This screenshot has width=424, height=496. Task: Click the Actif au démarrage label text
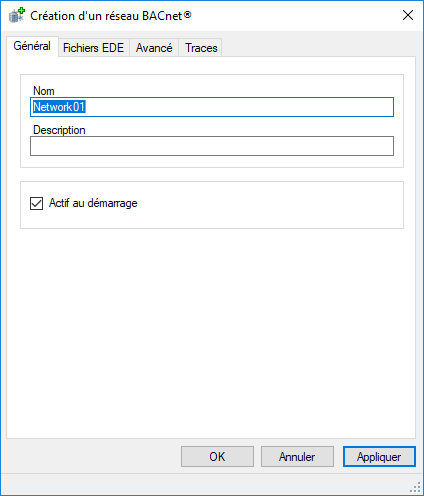(x=93, y=203)
